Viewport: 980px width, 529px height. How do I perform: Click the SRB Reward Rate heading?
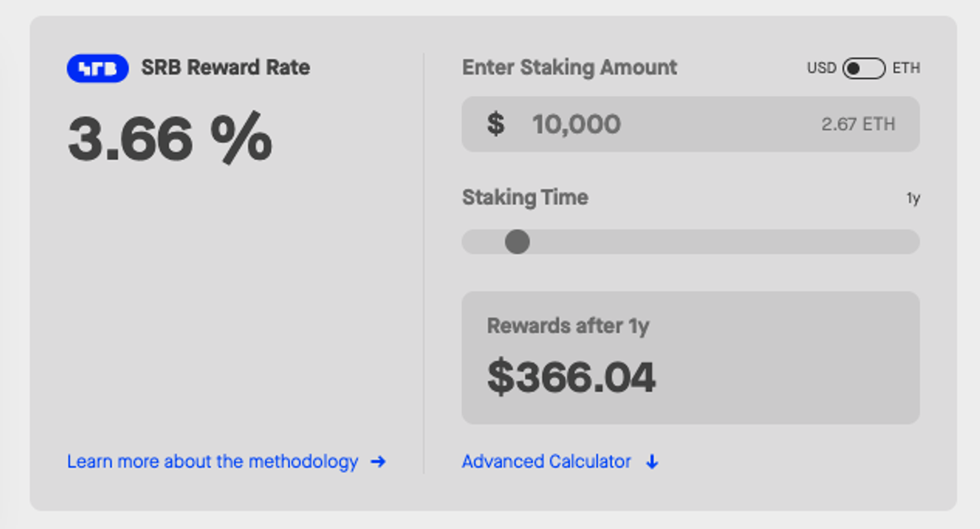point(225,67)
